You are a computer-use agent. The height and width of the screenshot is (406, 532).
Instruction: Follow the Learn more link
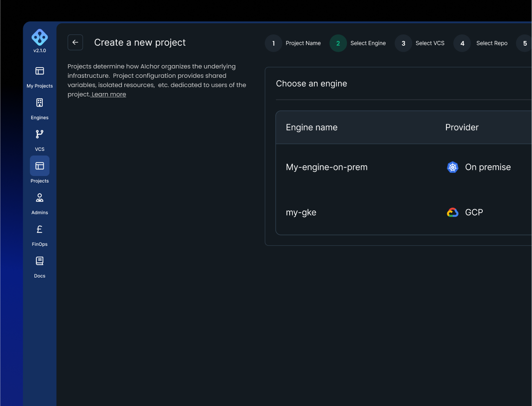(108, 95)
